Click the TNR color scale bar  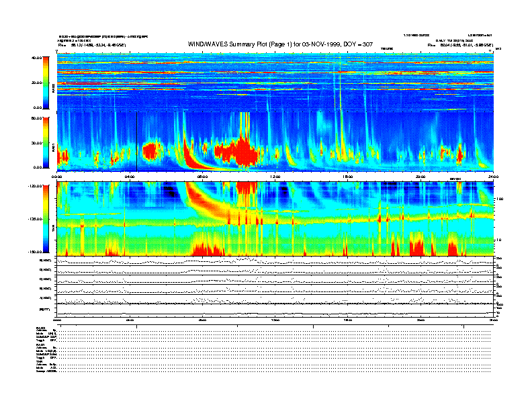pos(46,219)
